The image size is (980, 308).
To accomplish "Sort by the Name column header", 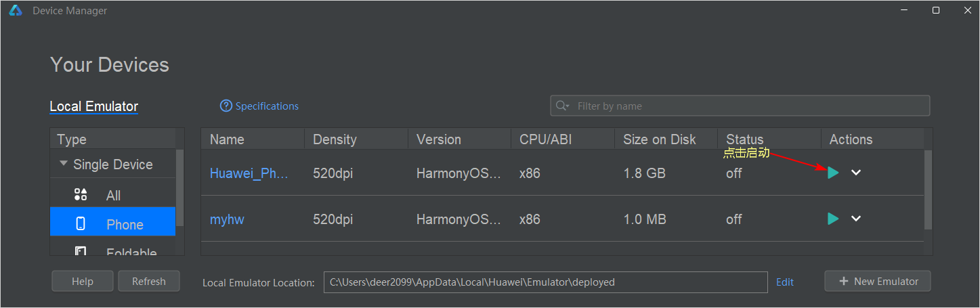I will [253, 139].
